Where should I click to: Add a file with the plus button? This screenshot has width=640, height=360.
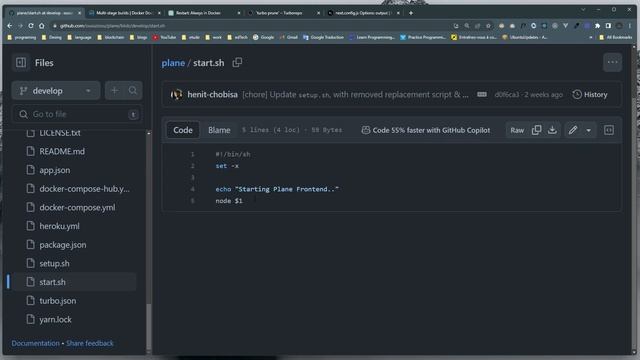coord(114,91)
